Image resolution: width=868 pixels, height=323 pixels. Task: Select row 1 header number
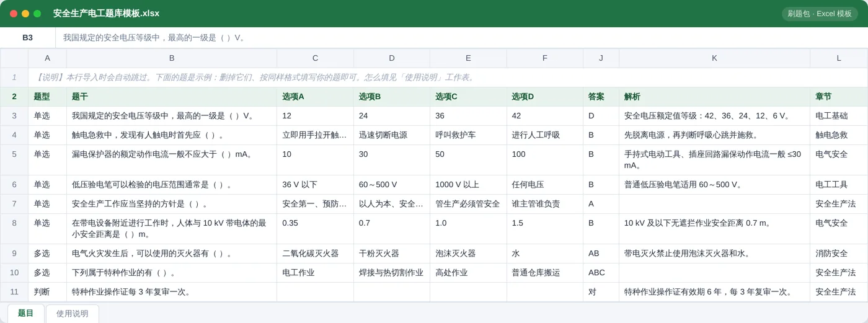click(14, 77)
